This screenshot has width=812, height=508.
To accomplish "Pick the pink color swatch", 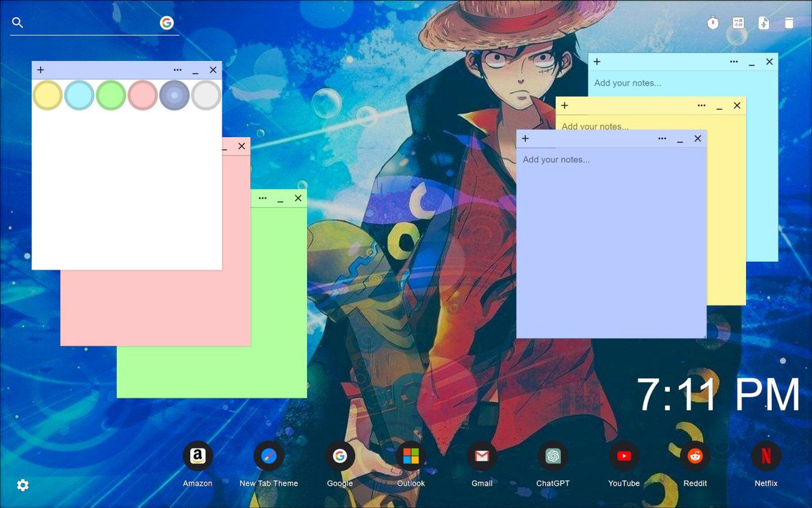I will tap(143, 95).
